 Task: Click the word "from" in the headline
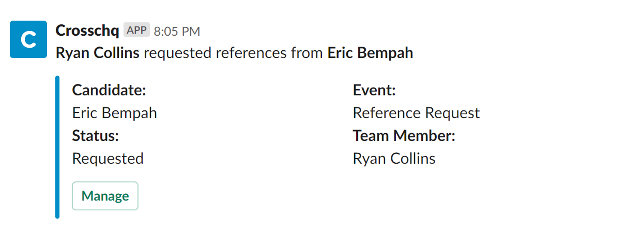click(x=307, y=53)
